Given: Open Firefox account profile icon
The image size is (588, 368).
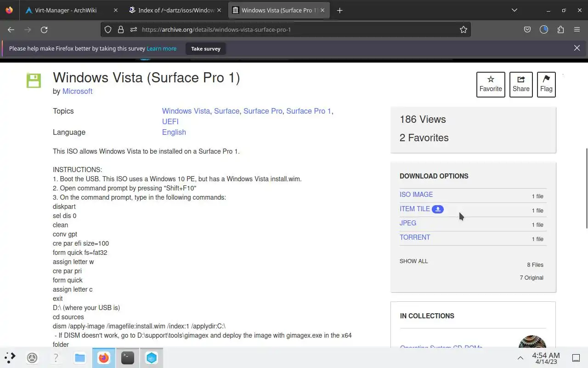Looking at the screenshot, I should (544, 29).
